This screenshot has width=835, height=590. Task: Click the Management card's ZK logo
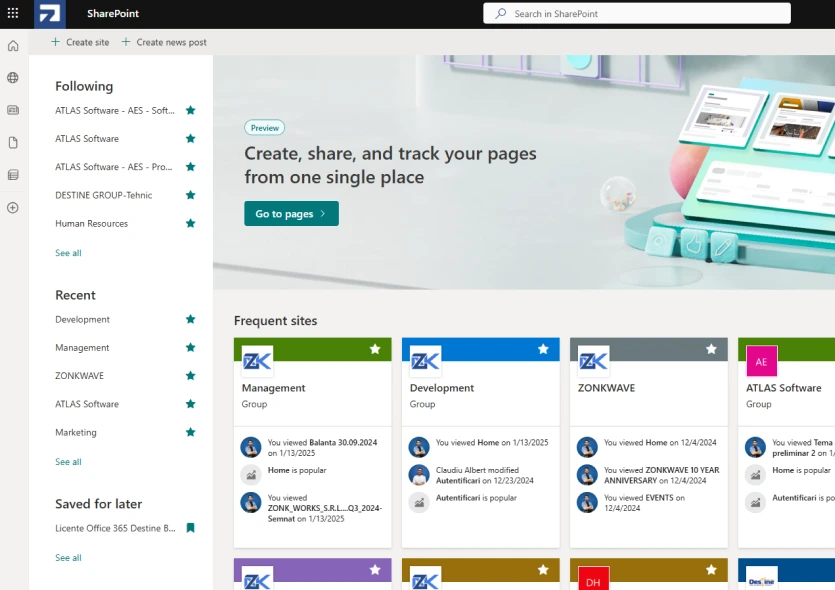[x=257, y=362]
